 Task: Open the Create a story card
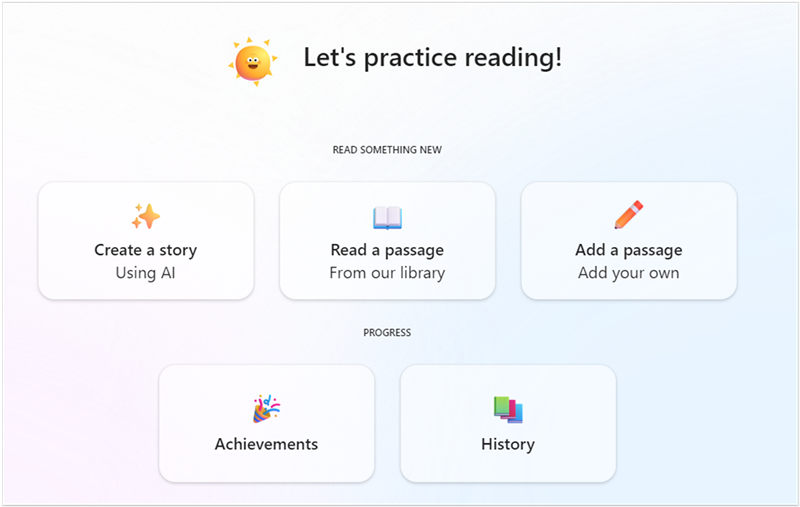(146, 250)
